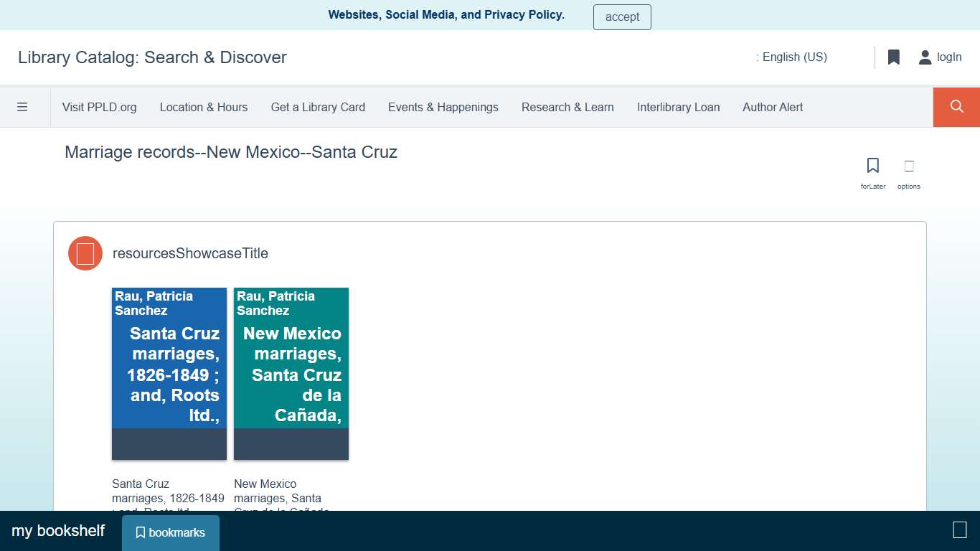The image size is (980, 551).
Task: Select Interlibrary Loan
Action: (678, 106)
